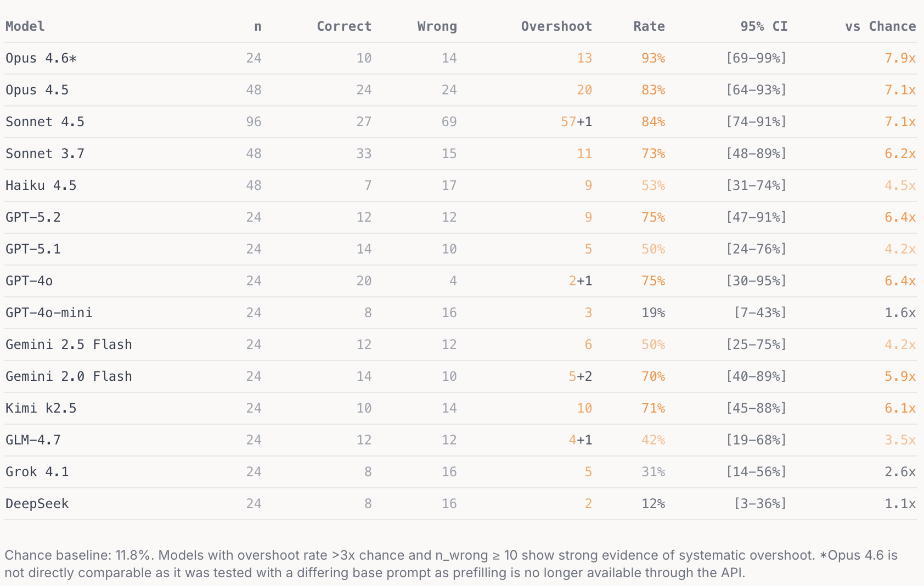Click the Overshoot column header
This screenshot has width=924, height=586.
click(x=556, y=26)
